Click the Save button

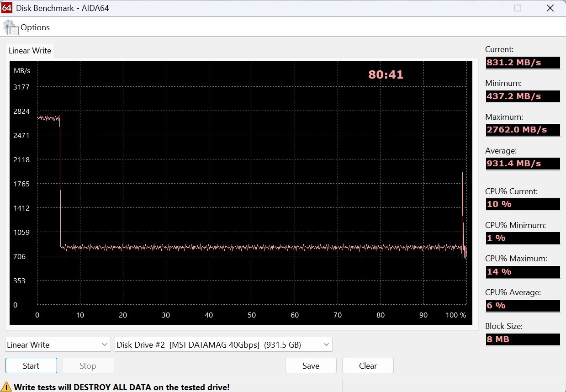coord(311,366)
